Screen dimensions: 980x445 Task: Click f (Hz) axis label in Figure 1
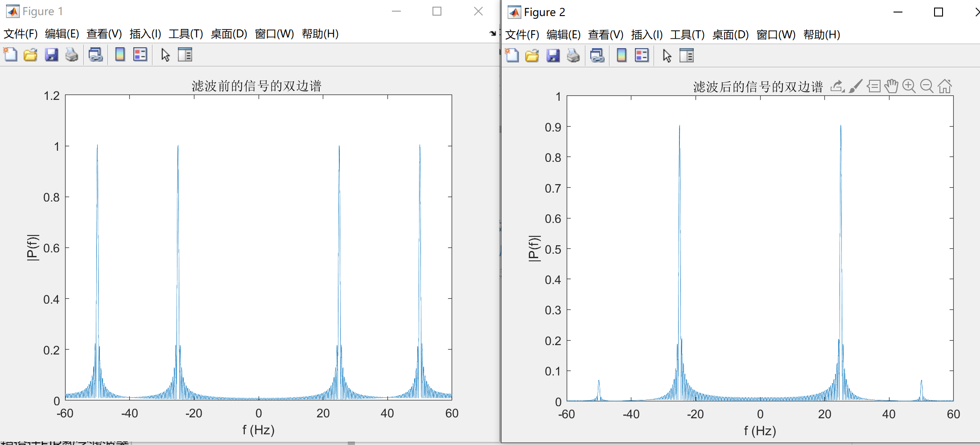[x=258, y=430]
